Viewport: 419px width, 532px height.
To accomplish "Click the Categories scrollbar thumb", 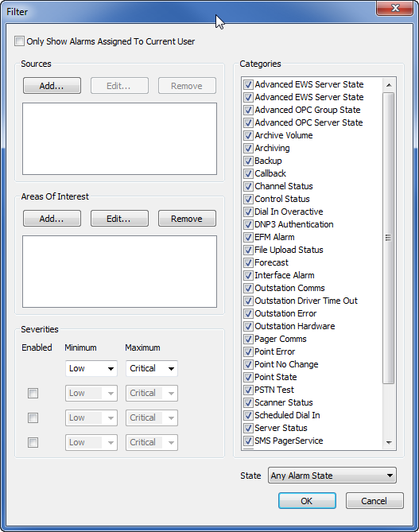I will (x=389, y=238).
